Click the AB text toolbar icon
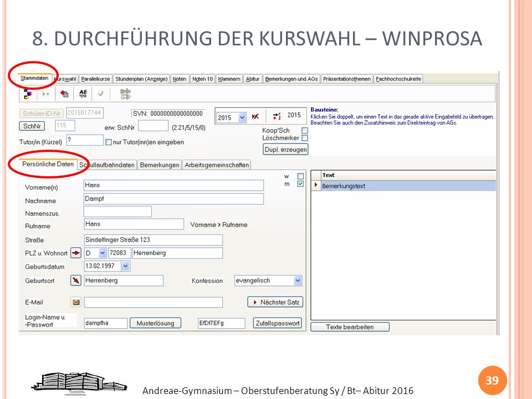This screenshot has width=532, height=399. [83, 94]
